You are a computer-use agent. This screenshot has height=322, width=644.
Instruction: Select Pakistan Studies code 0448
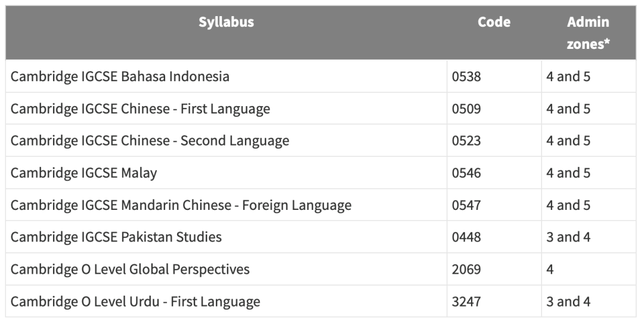(x=466, y=237)
